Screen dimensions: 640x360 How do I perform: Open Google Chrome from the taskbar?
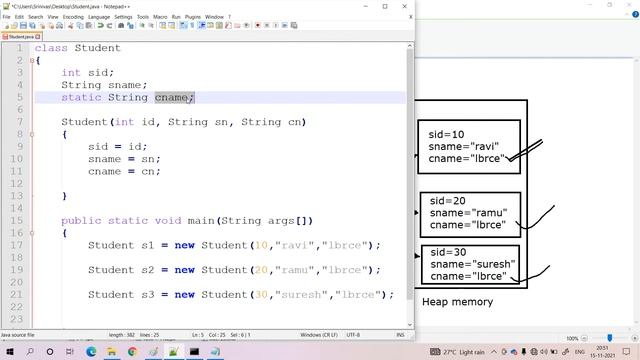[x=132, y=351]
